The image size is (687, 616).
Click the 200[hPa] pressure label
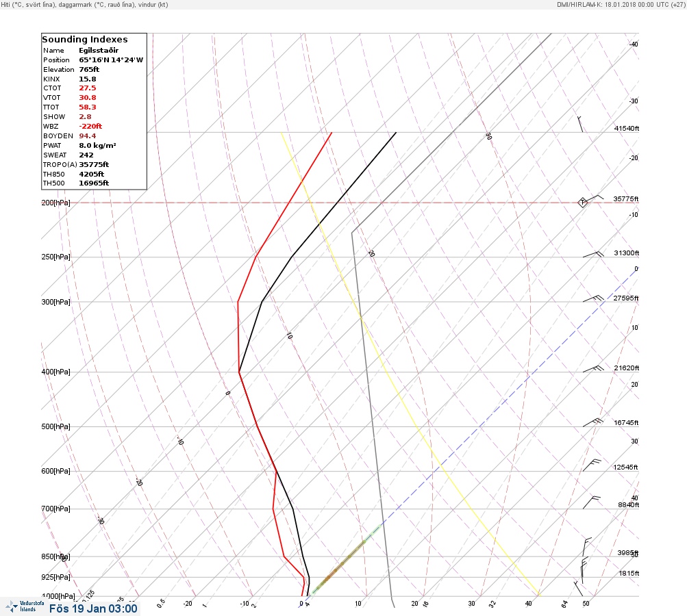[55, 203]
